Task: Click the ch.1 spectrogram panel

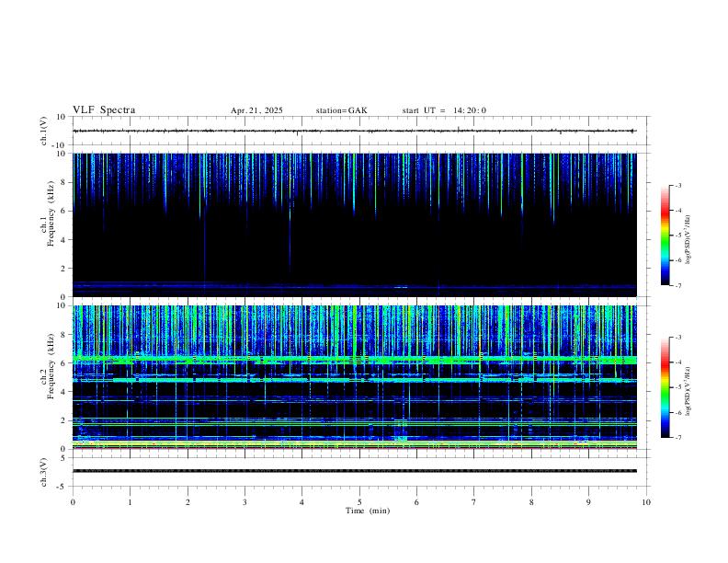Action: click(355, 224)
